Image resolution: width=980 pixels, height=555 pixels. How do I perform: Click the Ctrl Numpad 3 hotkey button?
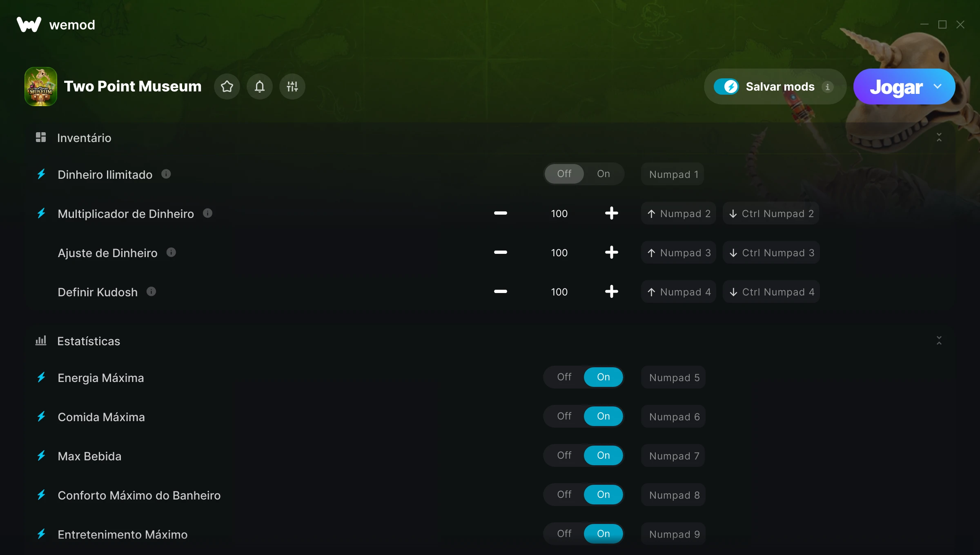tap(771, 253)
